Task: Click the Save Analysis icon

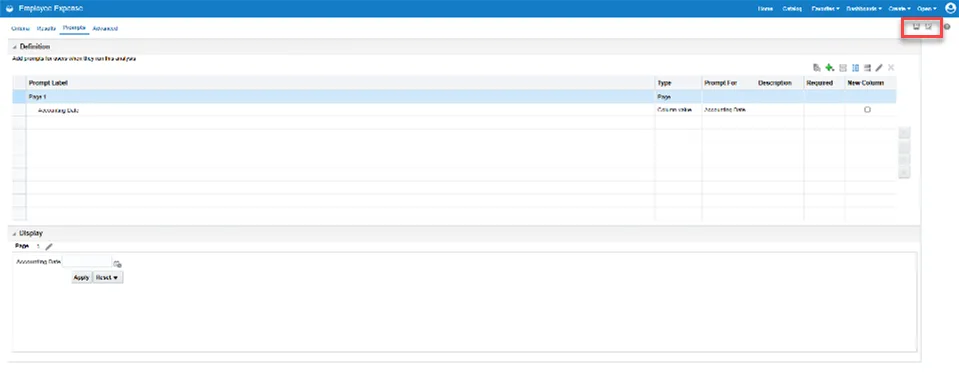Action: click(916, 27)
